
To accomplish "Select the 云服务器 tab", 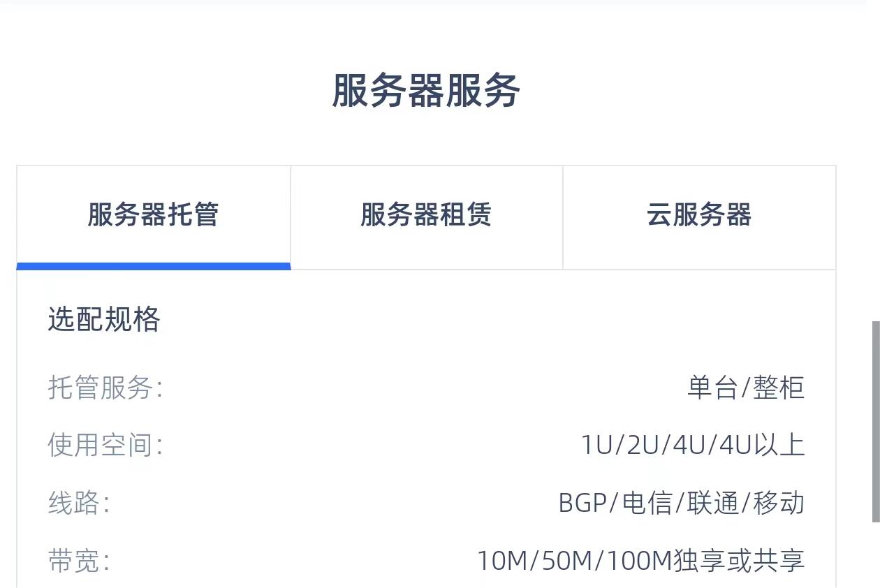I will pyautogui.click(x=698, y=215).
